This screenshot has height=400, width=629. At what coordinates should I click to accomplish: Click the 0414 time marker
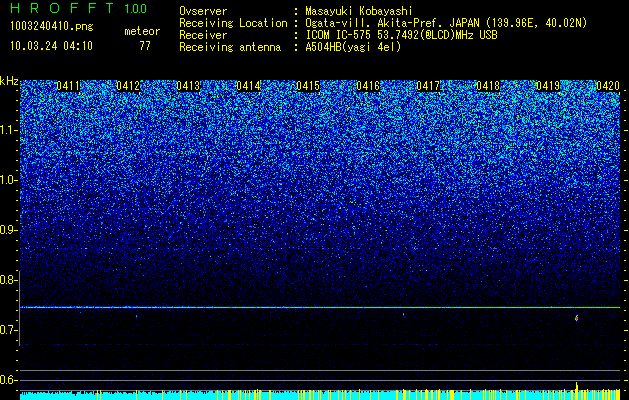coord(248,86)
